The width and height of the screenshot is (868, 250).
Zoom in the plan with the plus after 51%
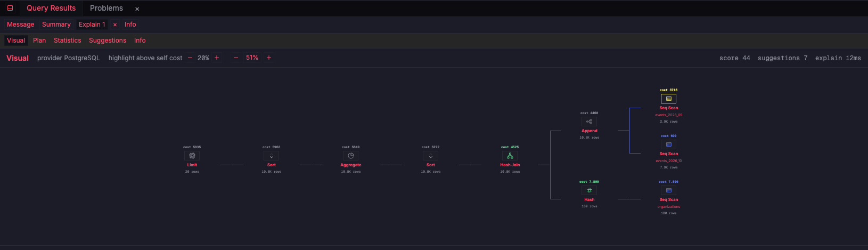point(269,58)
